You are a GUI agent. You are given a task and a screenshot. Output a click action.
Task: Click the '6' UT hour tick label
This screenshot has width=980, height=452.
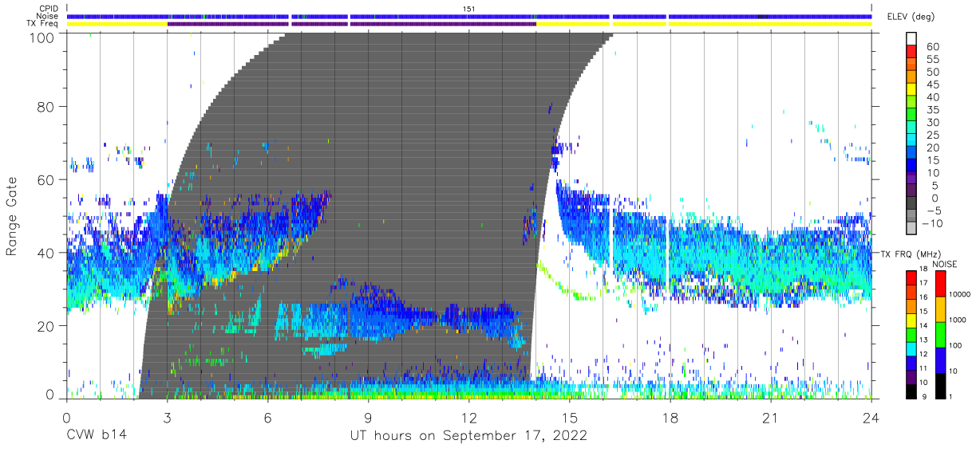(267, 418)
